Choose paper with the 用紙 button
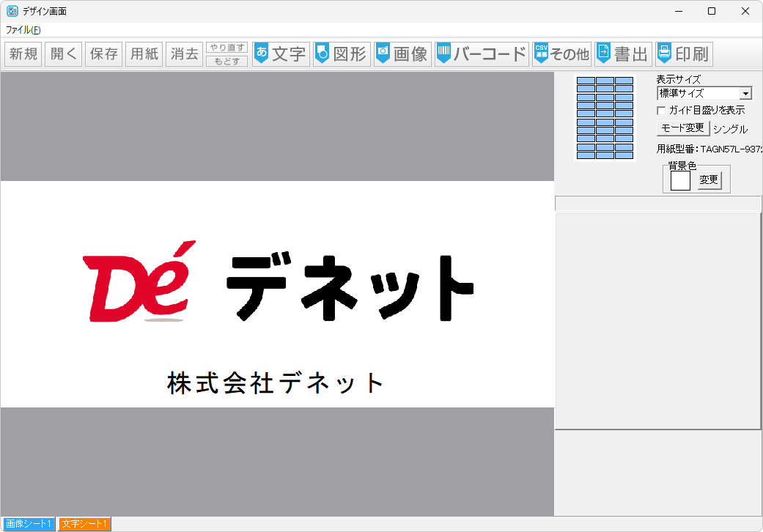Screen dimensions: 763x532 click(144, 53)
